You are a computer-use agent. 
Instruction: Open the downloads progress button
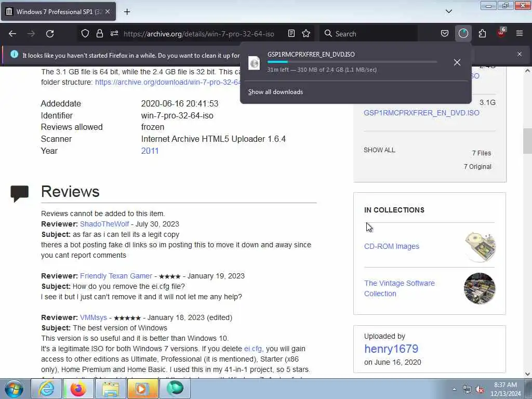point(463,33)
